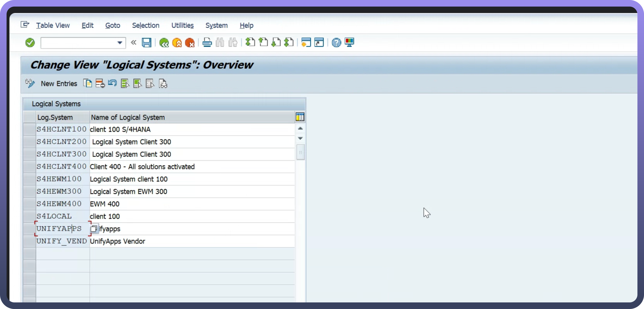Click the red Cancel icon
Image resolution: width=644 pixels, height=309 pixels.
coord(190,43)
